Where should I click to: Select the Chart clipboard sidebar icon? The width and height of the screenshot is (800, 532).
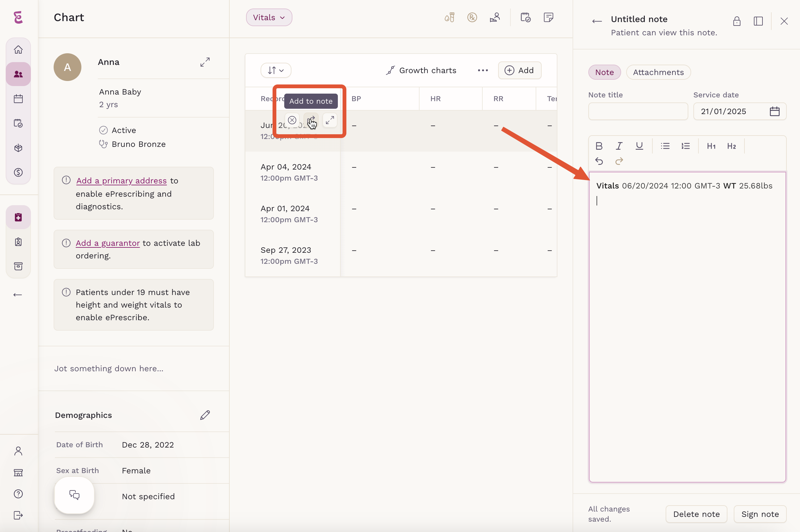point(18,217)
